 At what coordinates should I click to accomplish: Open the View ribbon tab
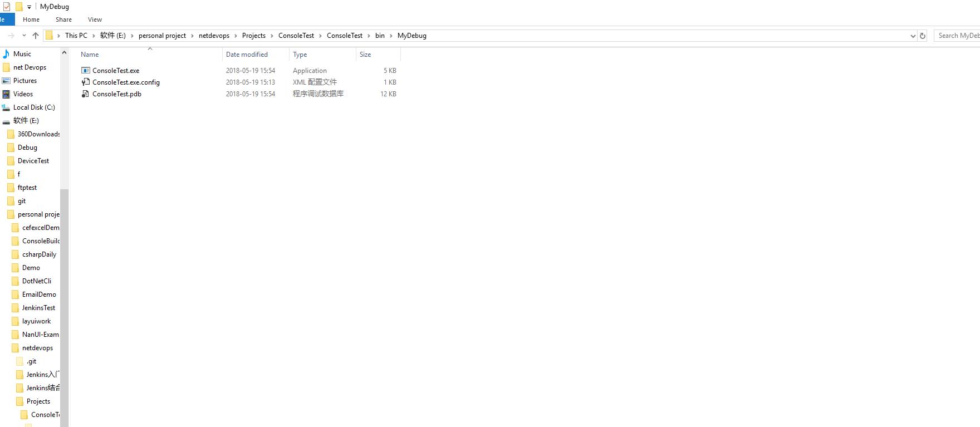(95, 19)
